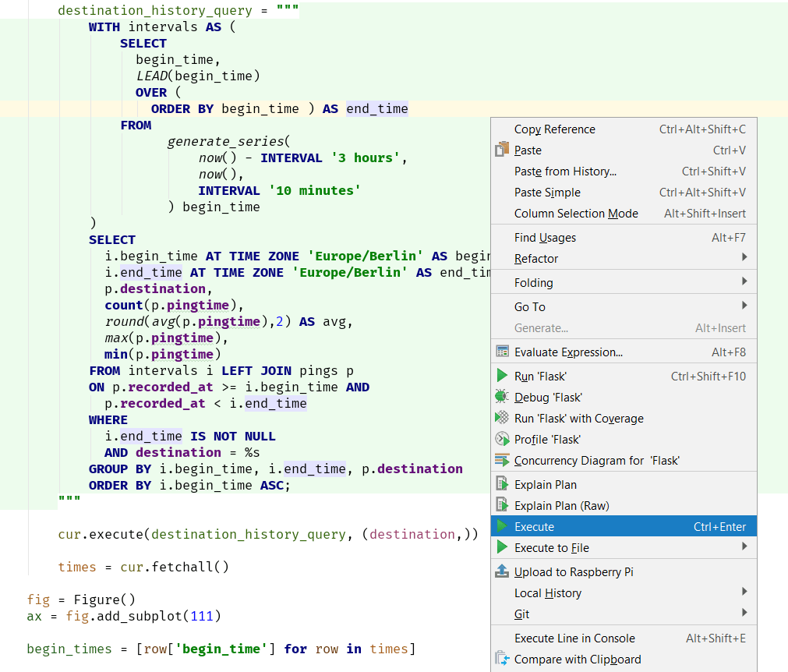
Task: Click 'LEAD' function in the SQL query
Action: (152, 76)
